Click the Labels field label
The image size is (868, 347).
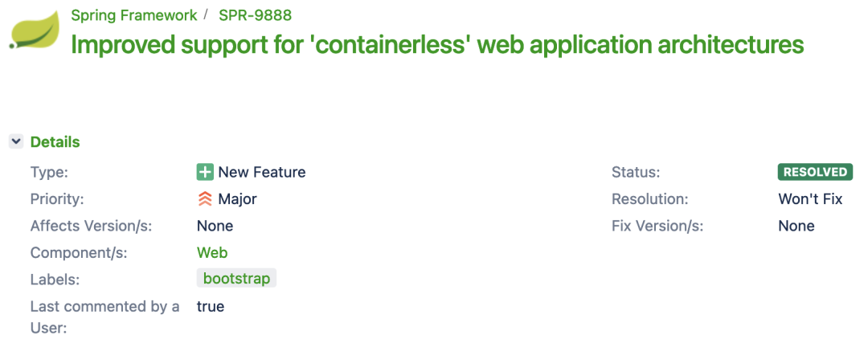click(x=55, y=280)
